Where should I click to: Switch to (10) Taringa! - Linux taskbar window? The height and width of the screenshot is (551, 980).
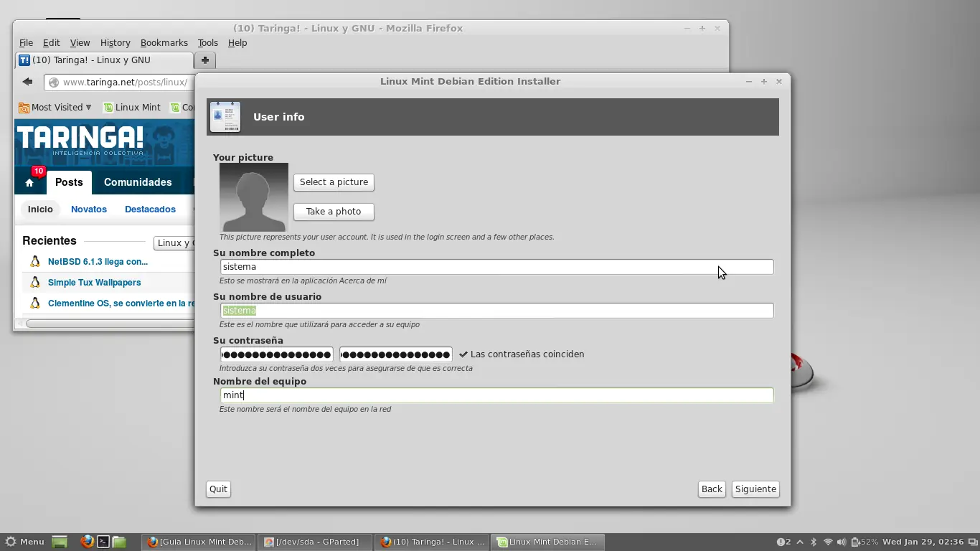[x=433, y=542]
